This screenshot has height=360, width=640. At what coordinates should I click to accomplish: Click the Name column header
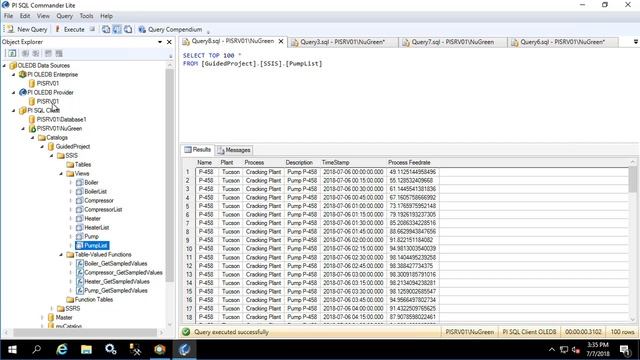pos(206,162)
